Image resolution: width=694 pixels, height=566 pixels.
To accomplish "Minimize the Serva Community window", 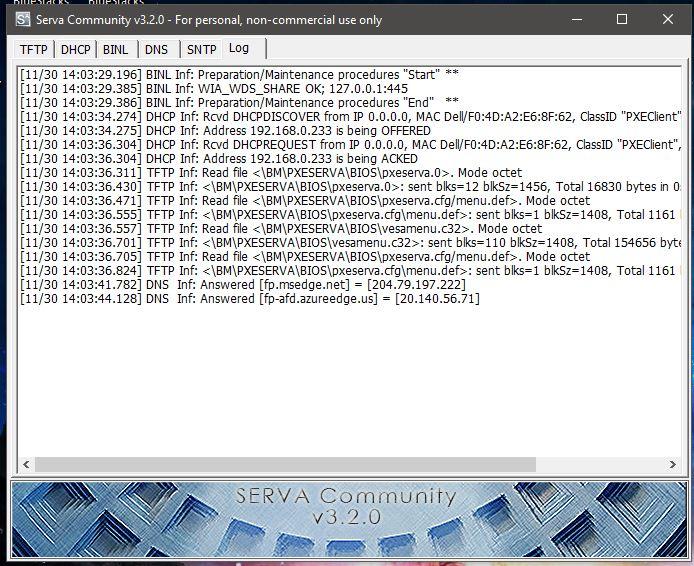I will click(x=577, y=19).
